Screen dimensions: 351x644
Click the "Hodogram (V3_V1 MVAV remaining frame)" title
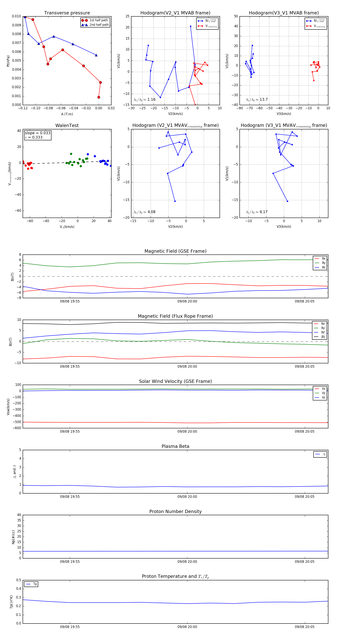(284, 125)
